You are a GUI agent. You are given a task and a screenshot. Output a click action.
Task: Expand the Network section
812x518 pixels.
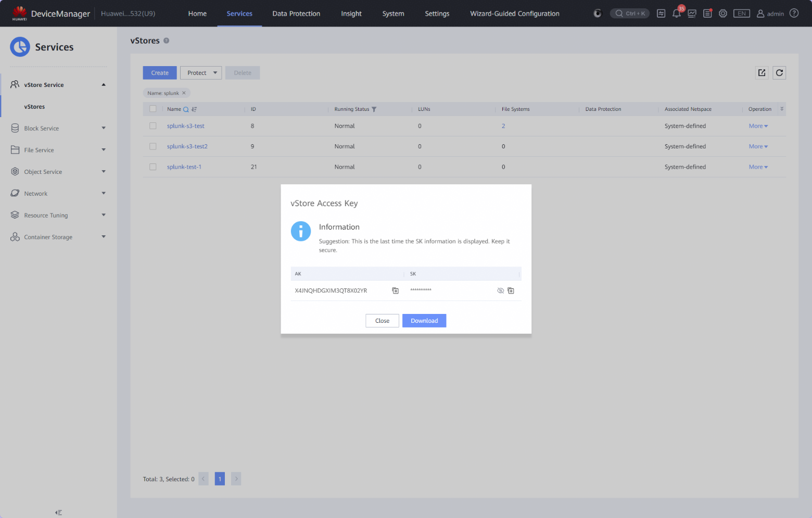[x=104, y=193]
